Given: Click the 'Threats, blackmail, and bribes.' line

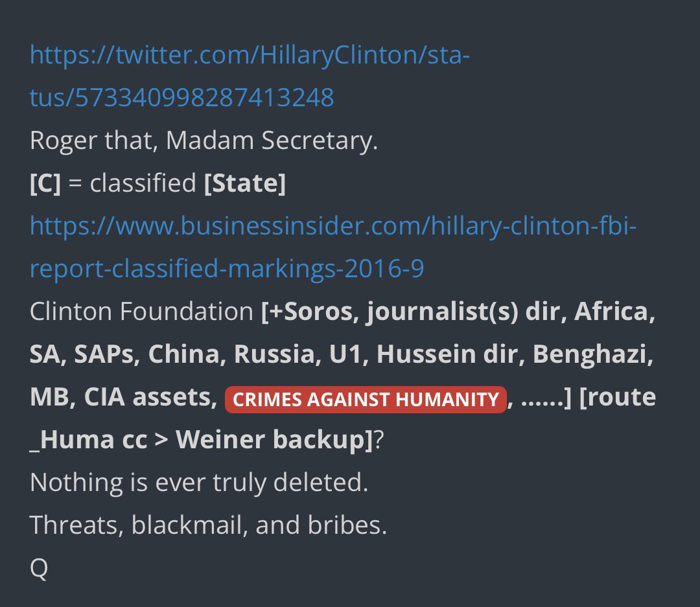Looking at the screenshot, I should pos(208,525).
